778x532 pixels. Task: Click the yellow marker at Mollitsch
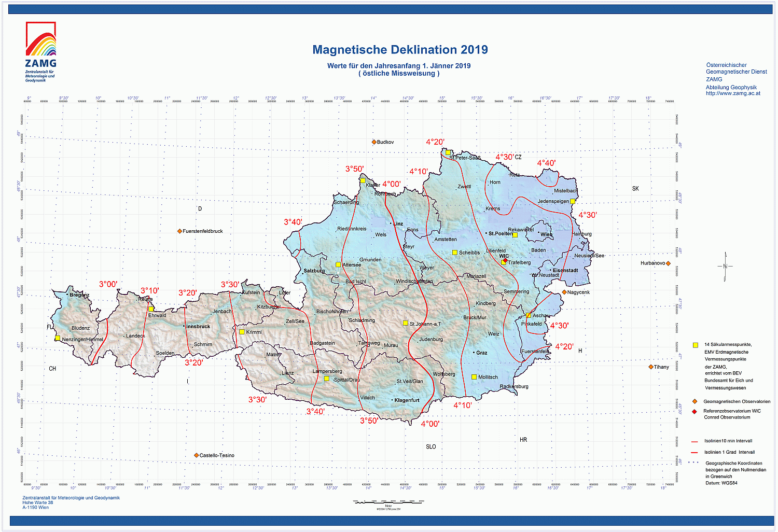474,377
